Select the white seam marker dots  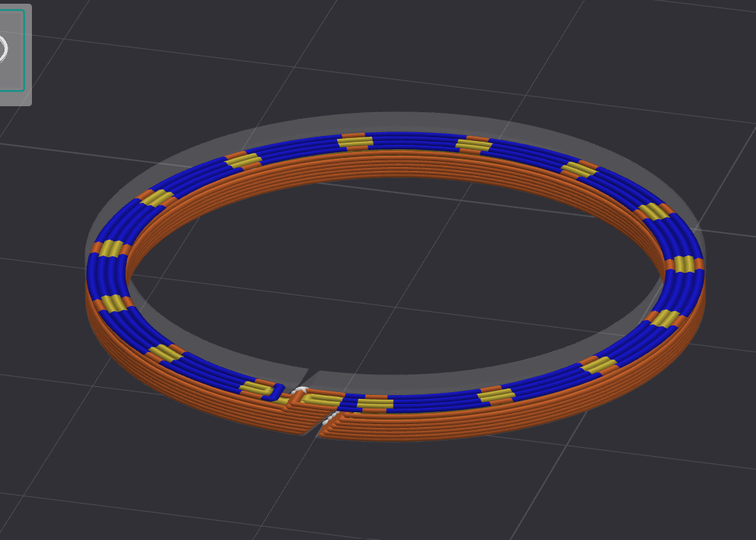tap(330, 417)
